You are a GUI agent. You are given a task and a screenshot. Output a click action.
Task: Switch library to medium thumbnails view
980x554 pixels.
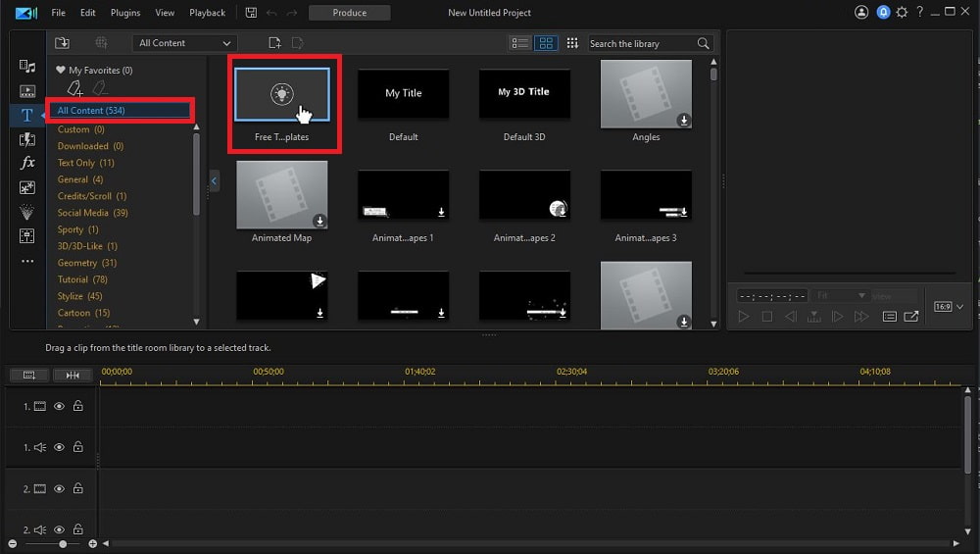coord(546,42)
